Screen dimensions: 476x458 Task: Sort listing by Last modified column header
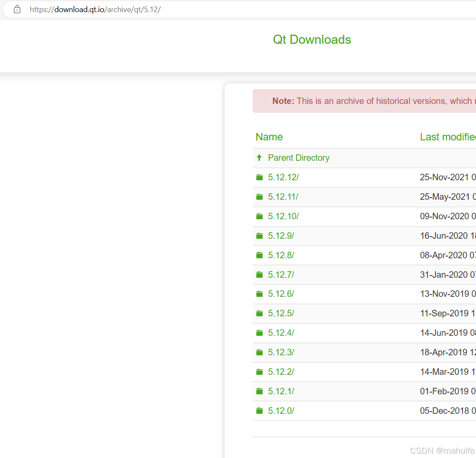448,137
